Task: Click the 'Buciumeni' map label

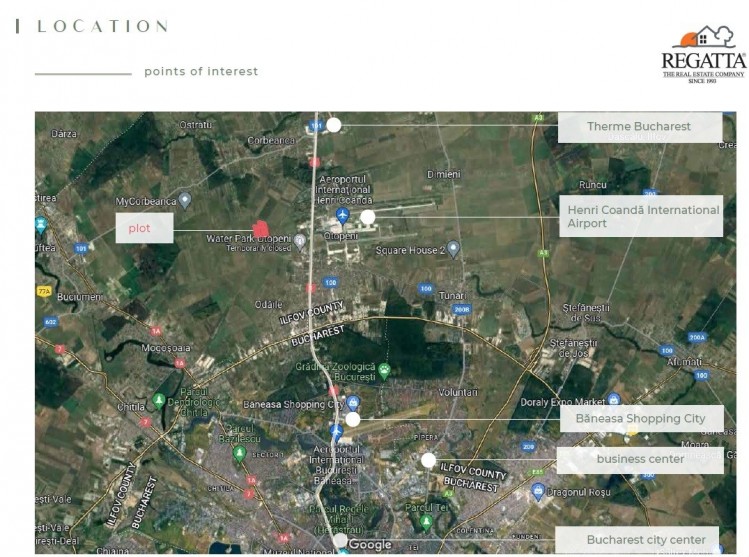Action: (79, 297)
